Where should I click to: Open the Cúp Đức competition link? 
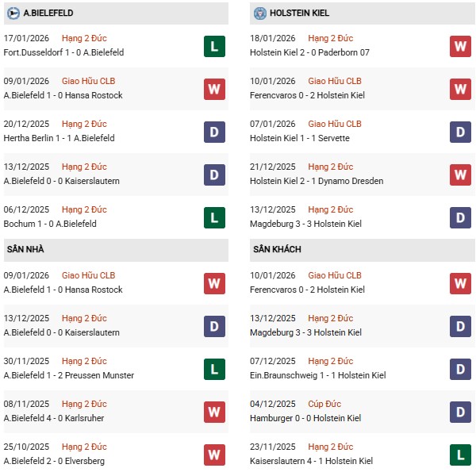tap(324, 404)
